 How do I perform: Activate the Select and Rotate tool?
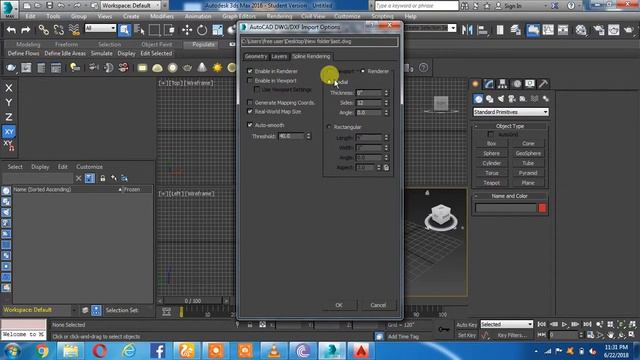[202, 30]
